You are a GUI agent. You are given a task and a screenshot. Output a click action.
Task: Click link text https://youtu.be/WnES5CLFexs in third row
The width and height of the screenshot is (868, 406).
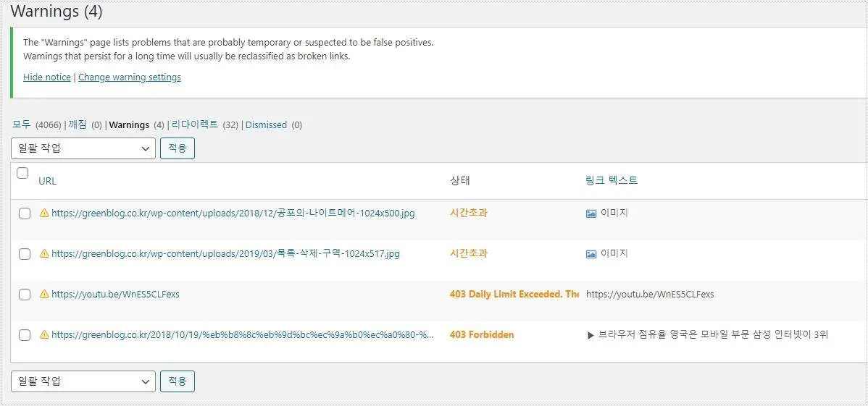coord(650,295)
